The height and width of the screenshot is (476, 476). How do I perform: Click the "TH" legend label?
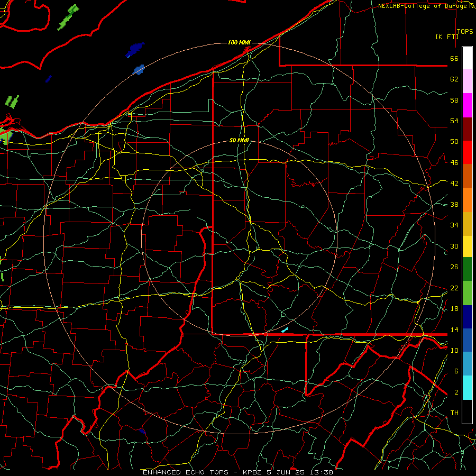tap(454, 413)
